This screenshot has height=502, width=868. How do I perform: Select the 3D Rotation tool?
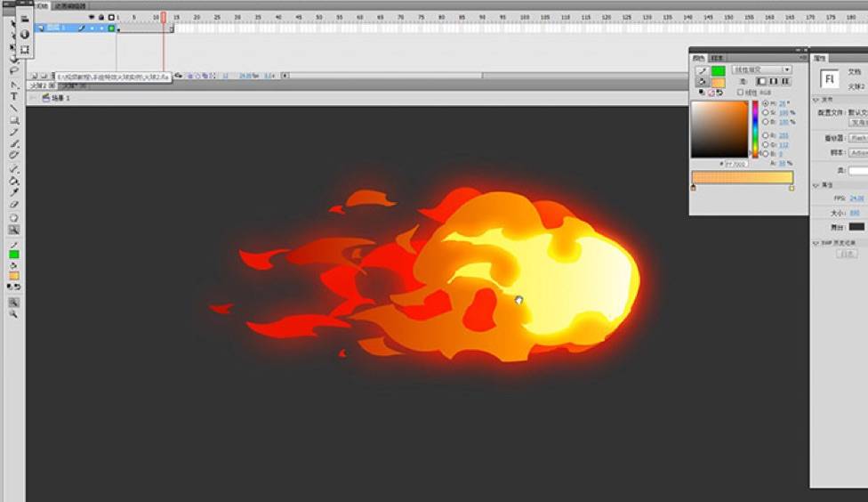(14, 59)
